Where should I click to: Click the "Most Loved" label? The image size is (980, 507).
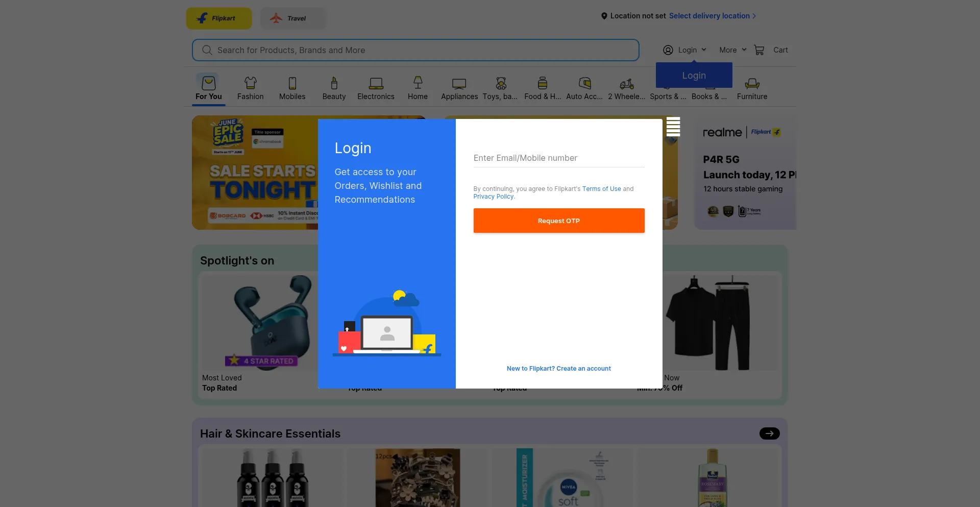click(222, 378)
